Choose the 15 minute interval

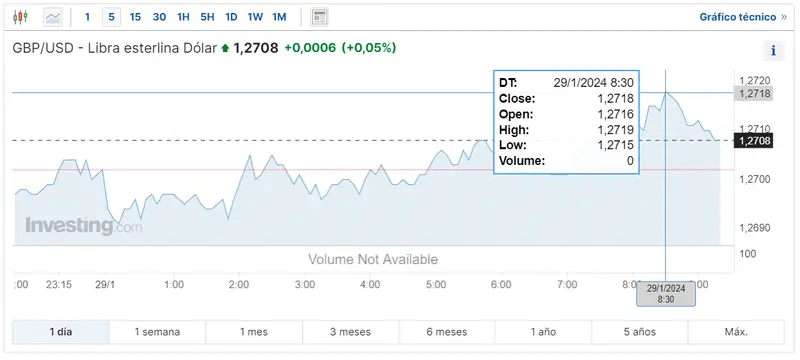(x=135, y=17)
